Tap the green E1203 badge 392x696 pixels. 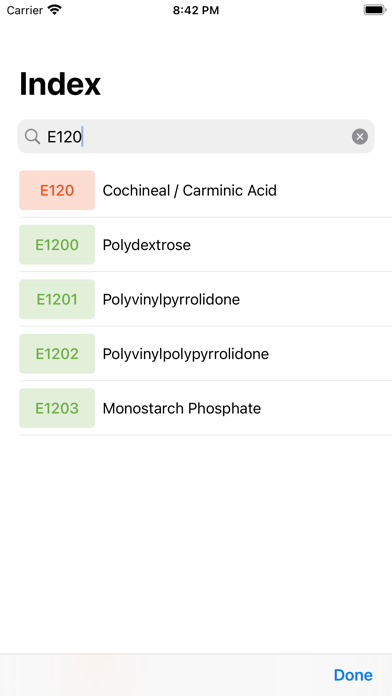(57, 408)
